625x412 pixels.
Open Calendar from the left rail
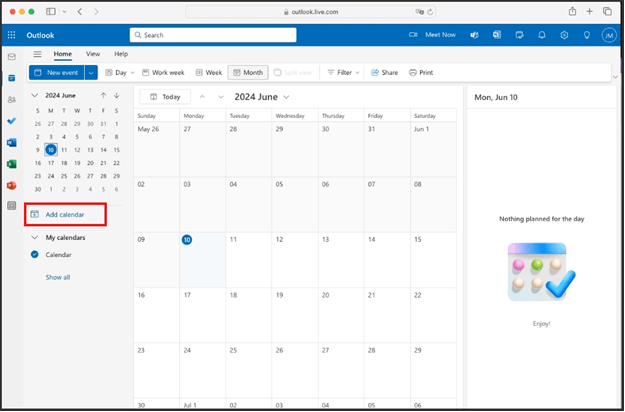[x=12, y=78]
